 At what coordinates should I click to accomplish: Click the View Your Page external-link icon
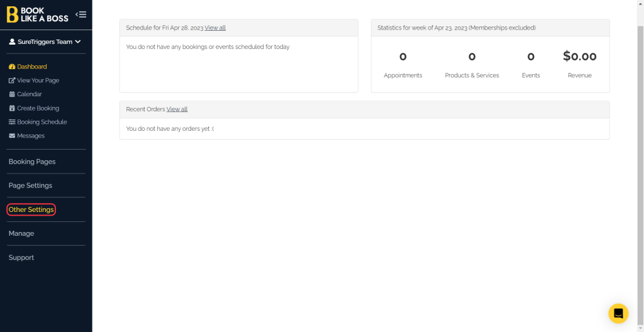point(12,80)
